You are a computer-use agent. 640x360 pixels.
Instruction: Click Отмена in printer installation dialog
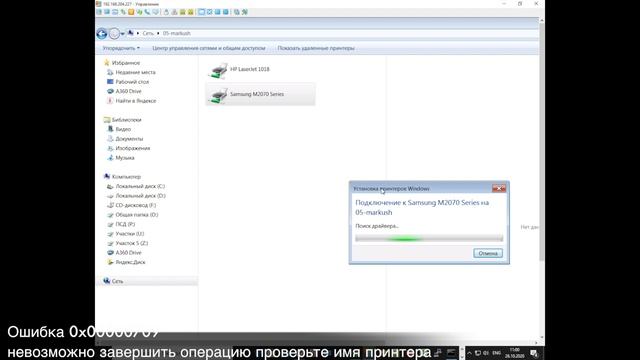488,253
